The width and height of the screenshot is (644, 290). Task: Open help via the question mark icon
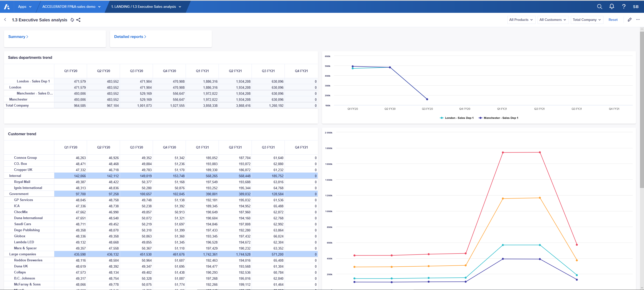point(624,7)
